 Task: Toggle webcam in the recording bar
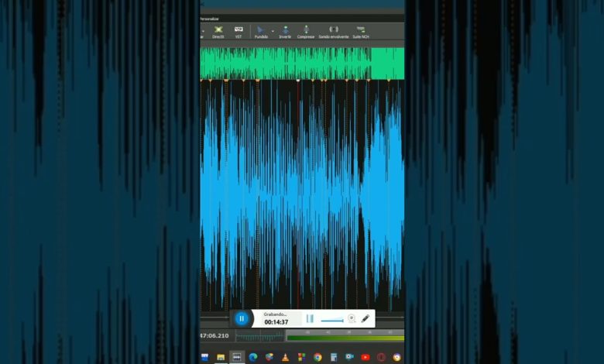[351, 318]
